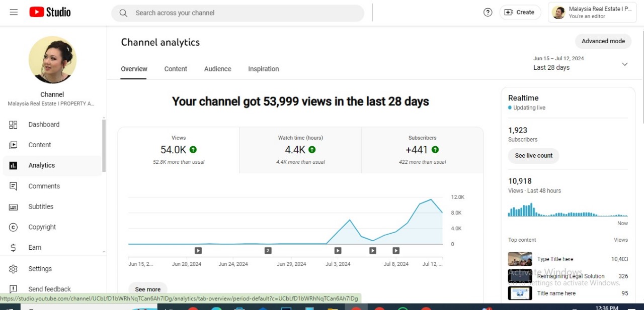Image resolution: width=644 pixels, height=310 pixels.
Task: Open the Help question mark icon
Action: pos(488,13)
